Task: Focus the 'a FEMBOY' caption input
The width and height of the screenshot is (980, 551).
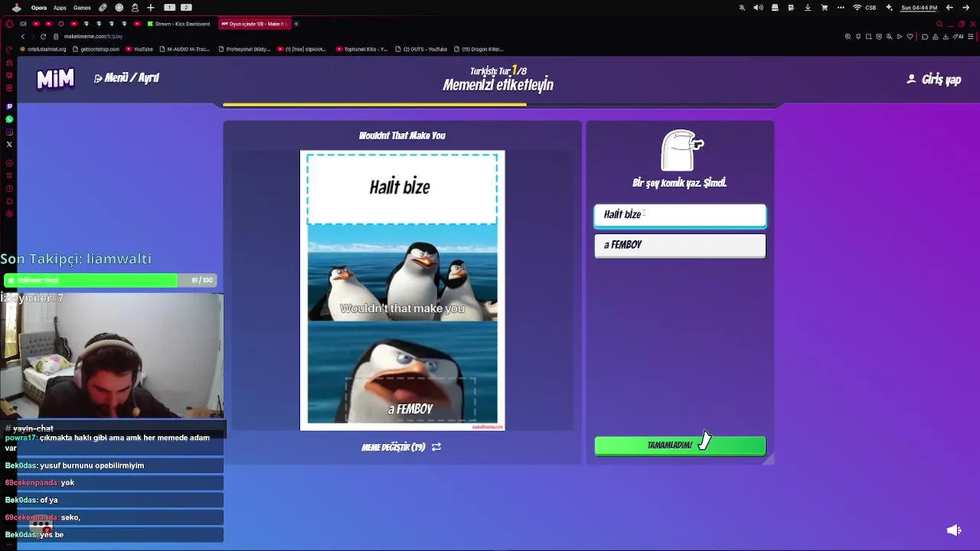Action: click(x=680, y=245)
